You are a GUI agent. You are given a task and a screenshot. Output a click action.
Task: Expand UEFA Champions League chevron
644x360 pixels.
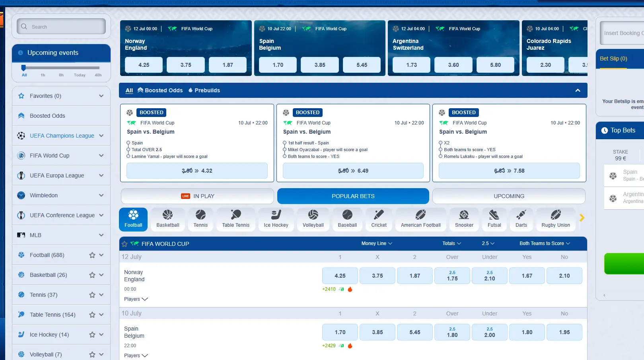(x=101, y=136)
